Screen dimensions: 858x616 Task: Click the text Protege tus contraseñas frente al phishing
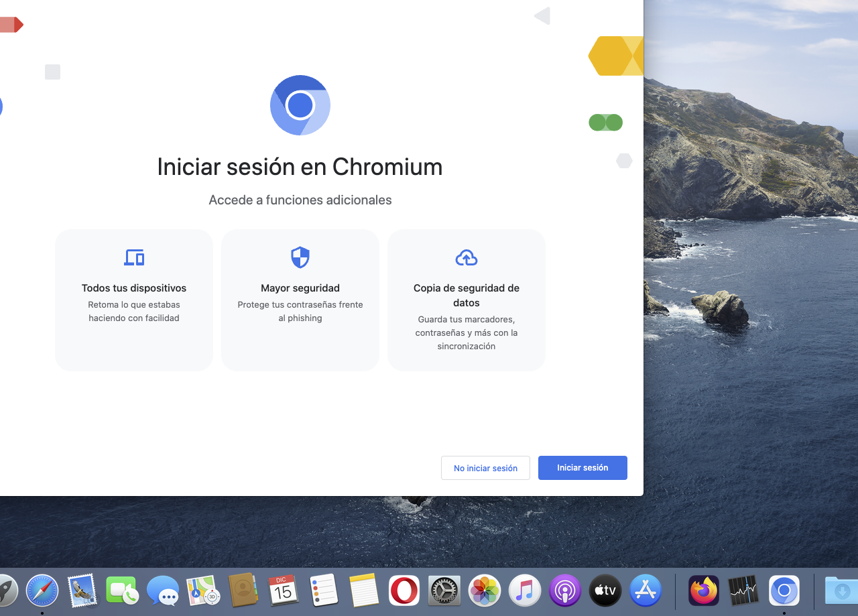(x=300, y=312)
